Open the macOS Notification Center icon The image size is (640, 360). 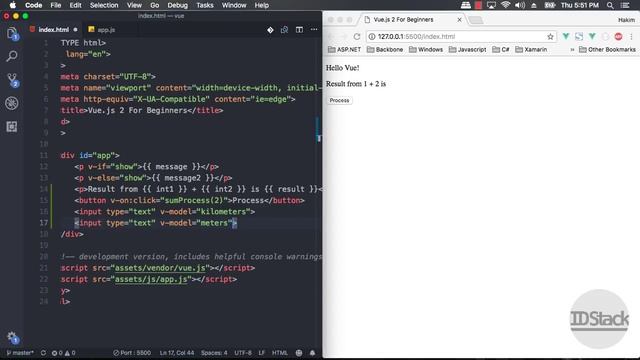[625, 5]
